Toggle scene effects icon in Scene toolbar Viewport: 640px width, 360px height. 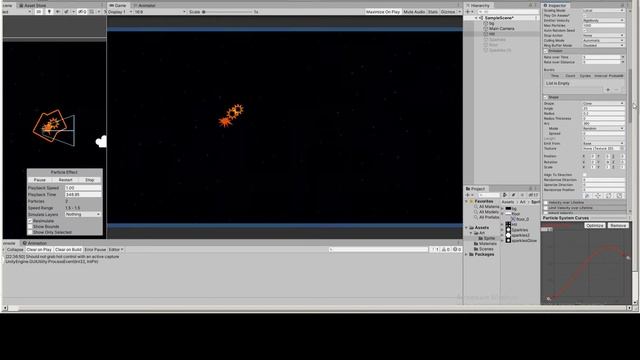coord(66,12)
